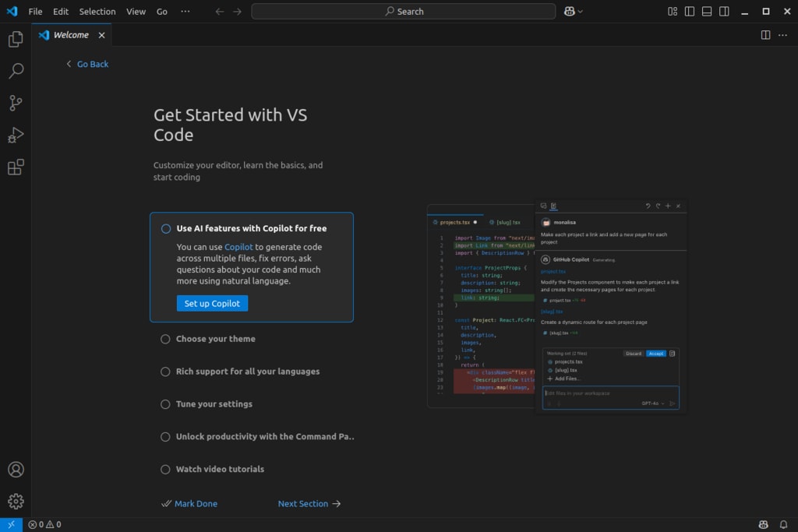Go Back to the Welcome page
This screenshot has height=532, width=798.
87,64
